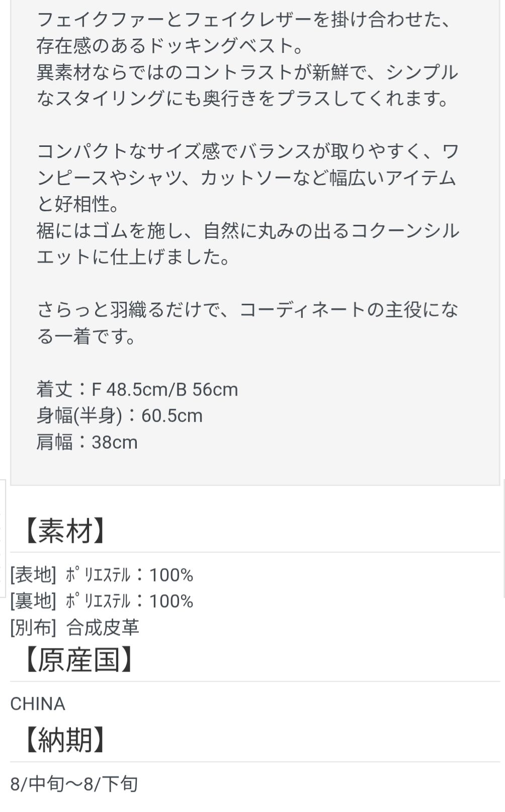505x812 pixels.
Task: Click the る一着です。 closing line
Action: pyautogui.click(x=87, y=337)
